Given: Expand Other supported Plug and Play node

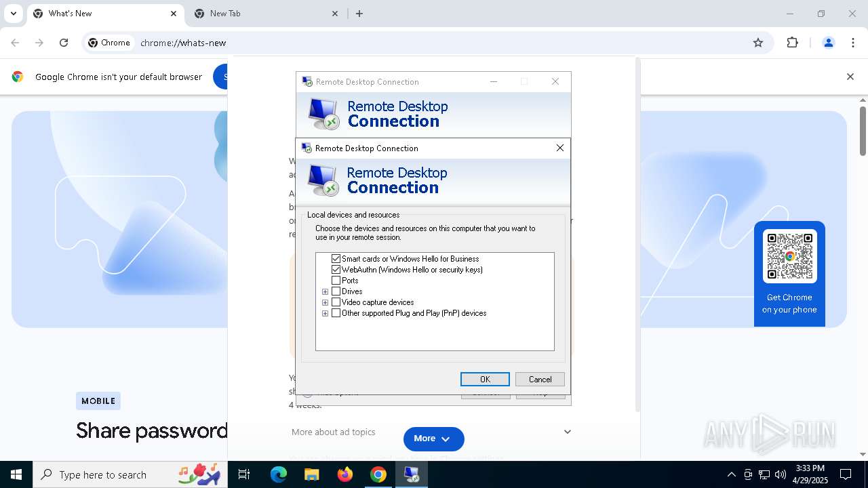Looking at the screenshot, I should 325,313.
